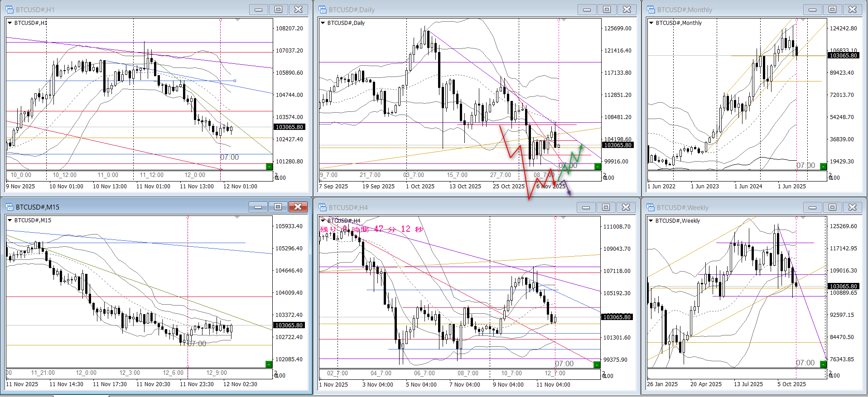Toggle green minus button on Weekly chart
868x397 pixels.
(823, 364)
